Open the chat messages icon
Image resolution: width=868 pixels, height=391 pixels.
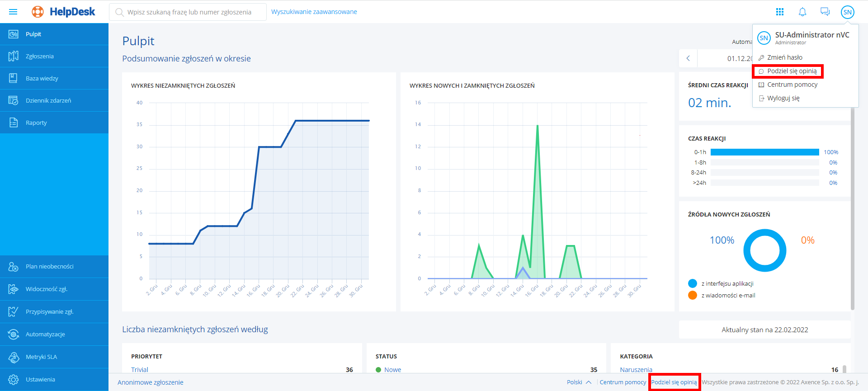[825, 12]
